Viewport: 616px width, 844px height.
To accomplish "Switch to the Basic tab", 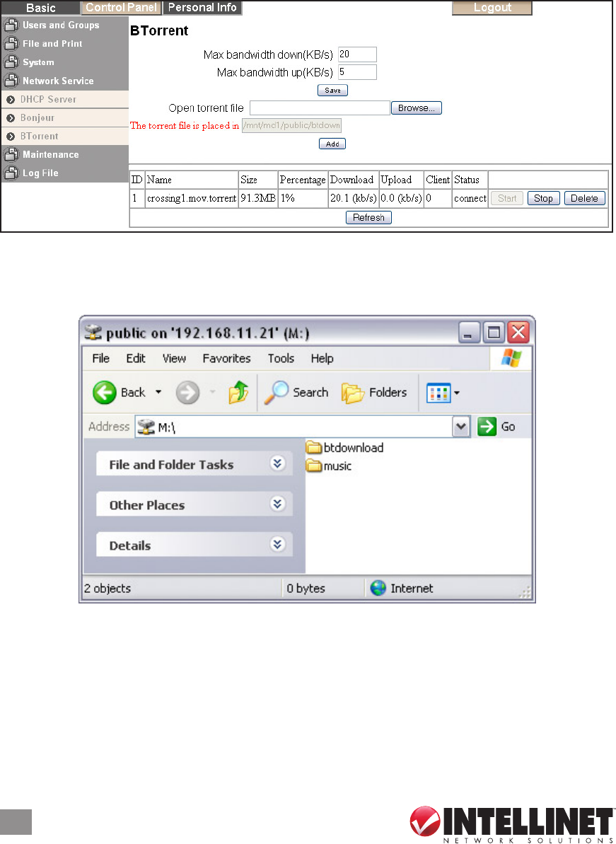I will point(40,8).
